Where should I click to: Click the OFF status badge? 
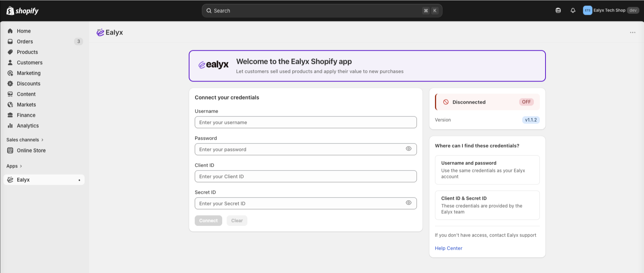pos(526,102)
